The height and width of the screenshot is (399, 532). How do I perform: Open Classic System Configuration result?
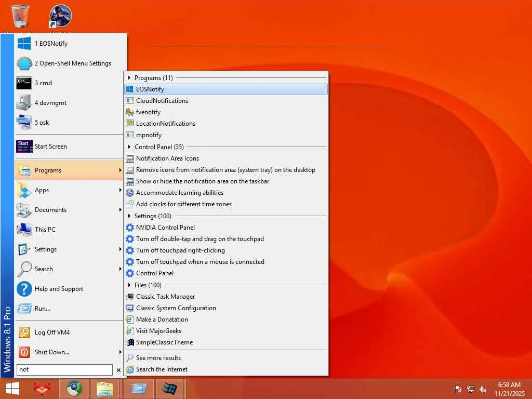(227, 308)
